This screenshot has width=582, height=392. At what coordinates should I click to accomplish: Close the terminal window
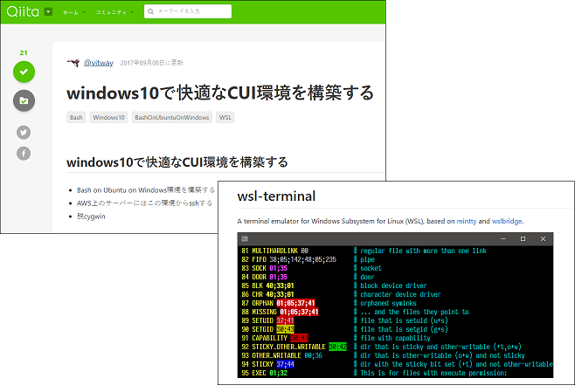point(543,239)
